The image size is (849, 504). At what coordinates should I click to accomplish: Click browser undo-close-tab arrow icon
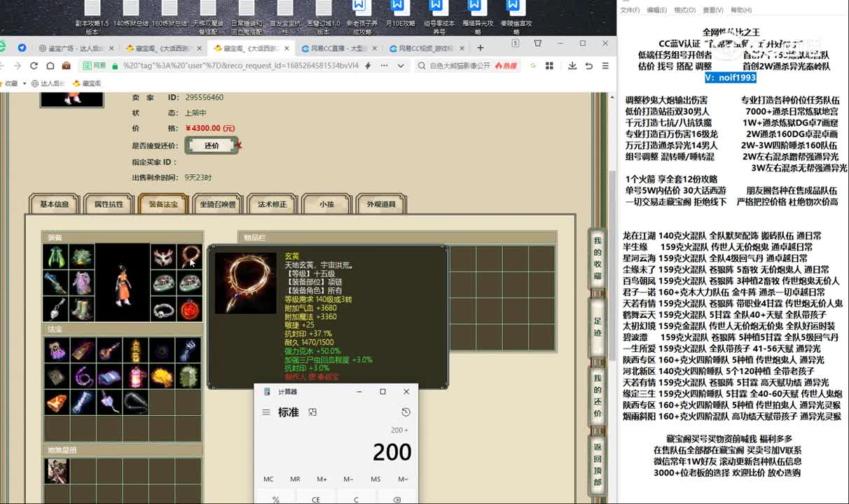(x=588, y=66)
